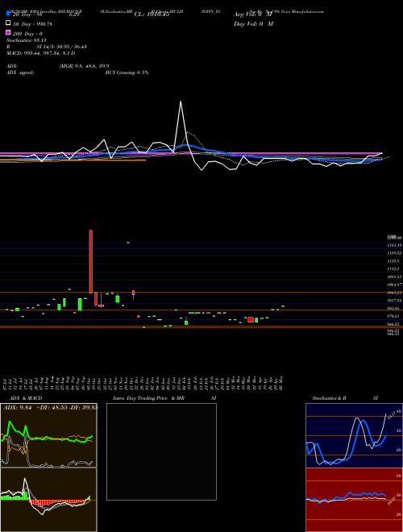This screenshot has height=532, width=403.
Task: Open the red RSI mini chart
Action: pos(354,500)
